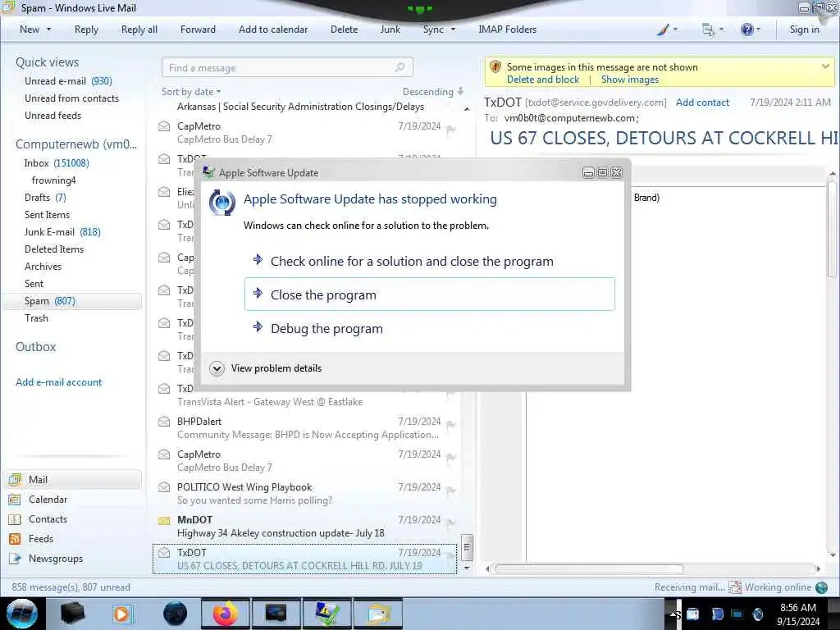Click Forward in toolbar

[198, 30]
